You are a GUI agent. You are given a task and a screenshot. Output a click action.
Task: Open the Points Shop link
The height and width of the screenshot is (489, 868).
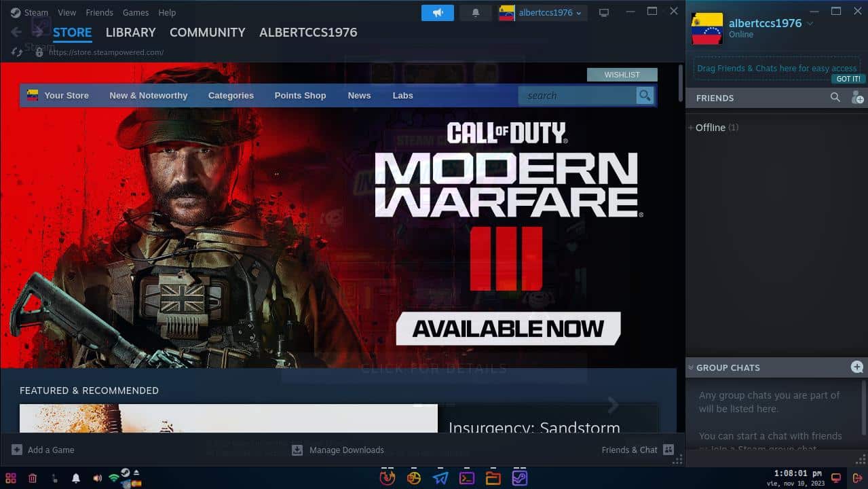point(300,96)
